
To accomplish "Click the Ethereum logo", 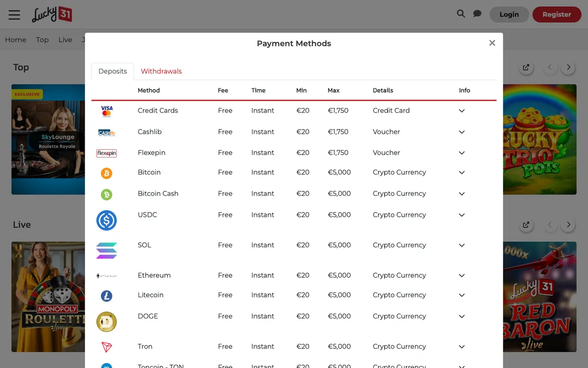I will click(107, 276).
